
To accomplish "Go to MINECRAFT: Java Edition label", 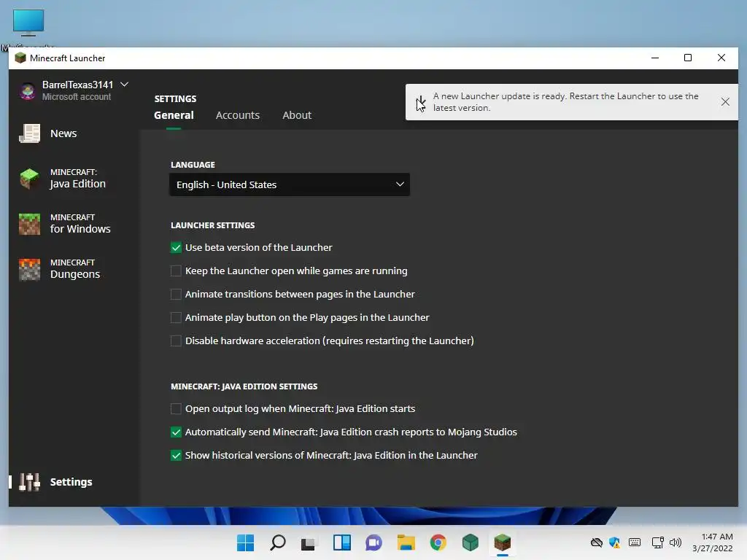I will point(77,179).
